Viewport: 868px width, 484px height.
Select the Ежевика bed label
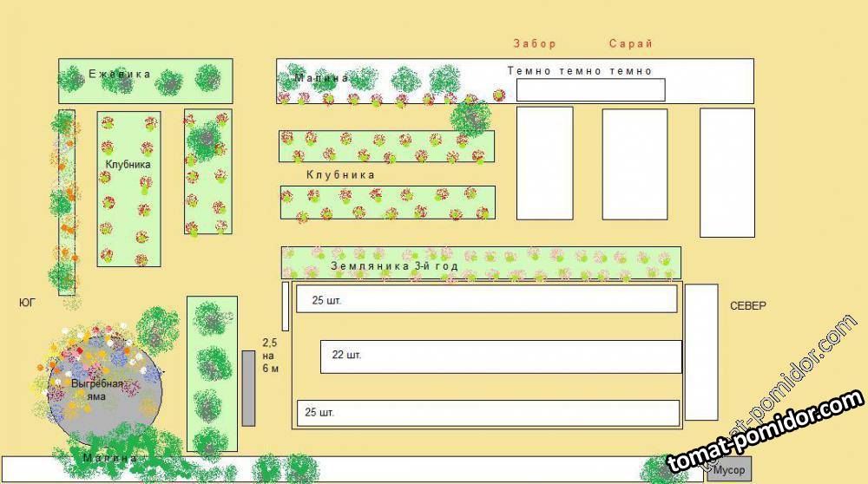tap(119, 75)
